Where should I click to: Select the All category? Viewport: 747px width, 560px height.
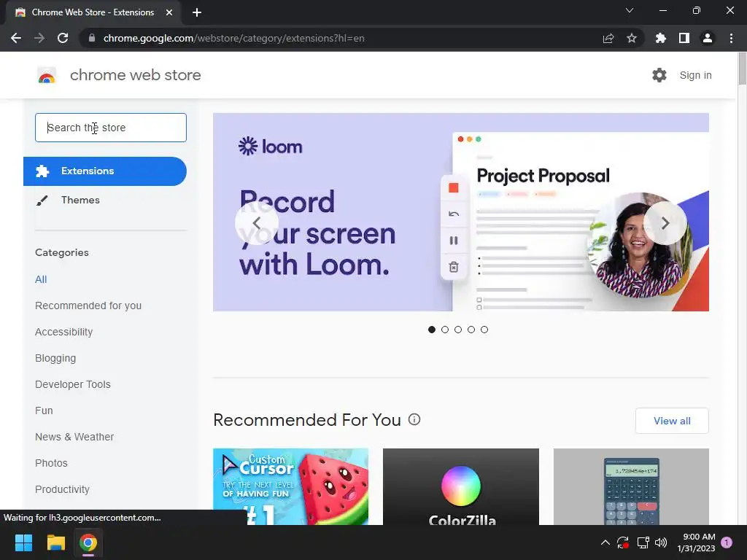(41, 279)
